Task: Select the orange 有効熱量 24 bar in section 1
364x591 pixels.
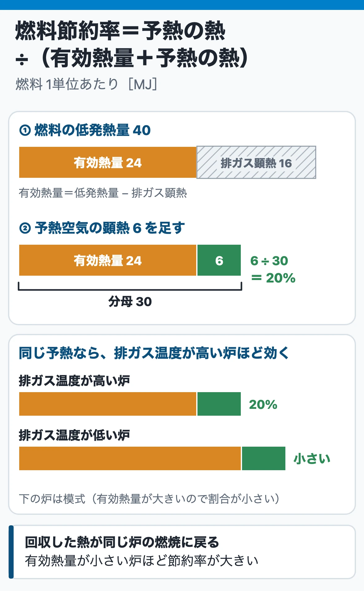Action: tap(108, 162)
